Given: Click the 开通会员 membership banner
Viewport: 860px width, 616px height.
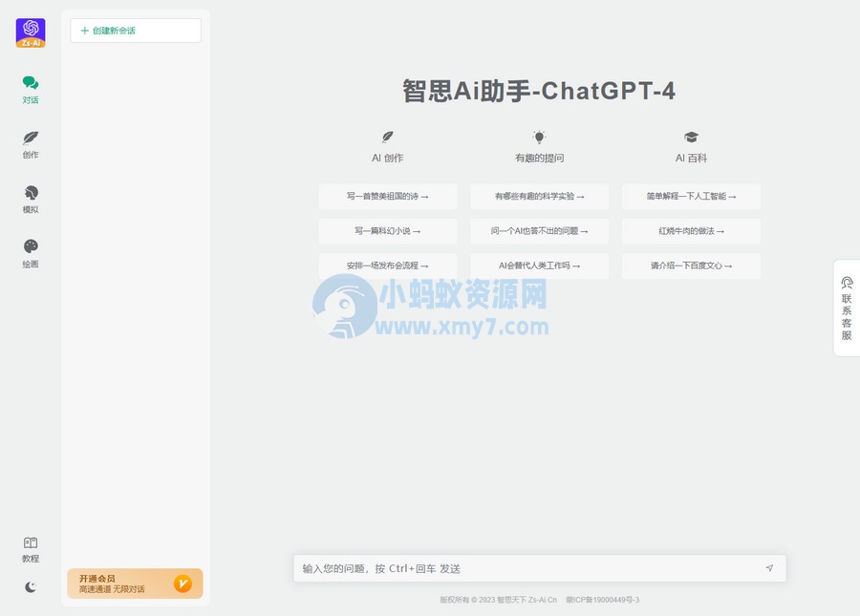Looking at the screenshot, I should coord(135,584).
